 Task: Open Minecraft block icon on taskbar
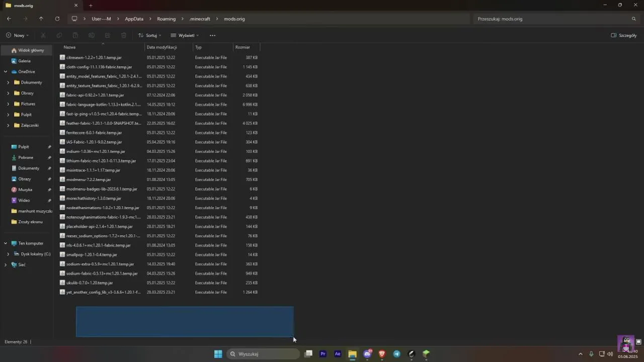click(x=426, y=354)
